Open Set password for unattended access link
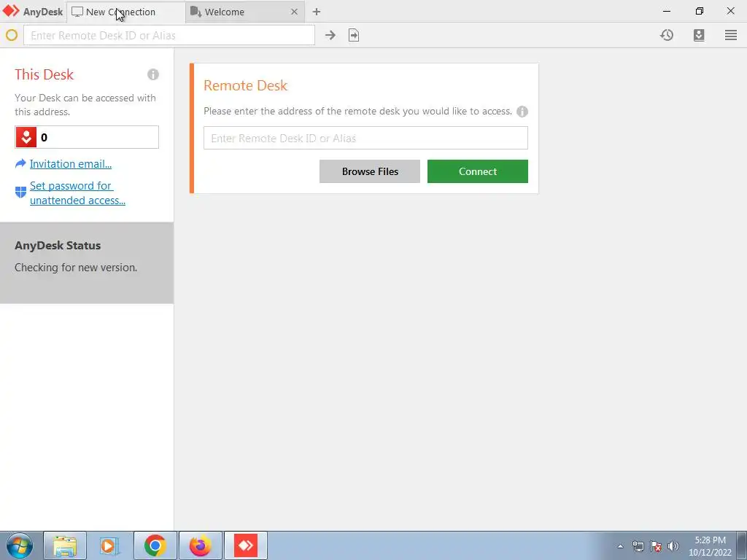Screen dimensions: 747x560 (77, 192)
